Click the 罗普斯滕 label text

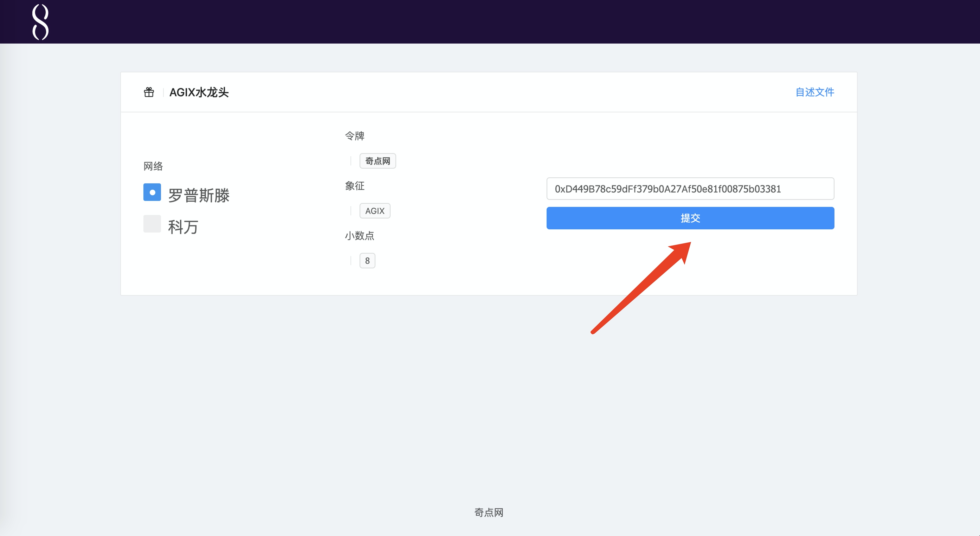(199, 195)
